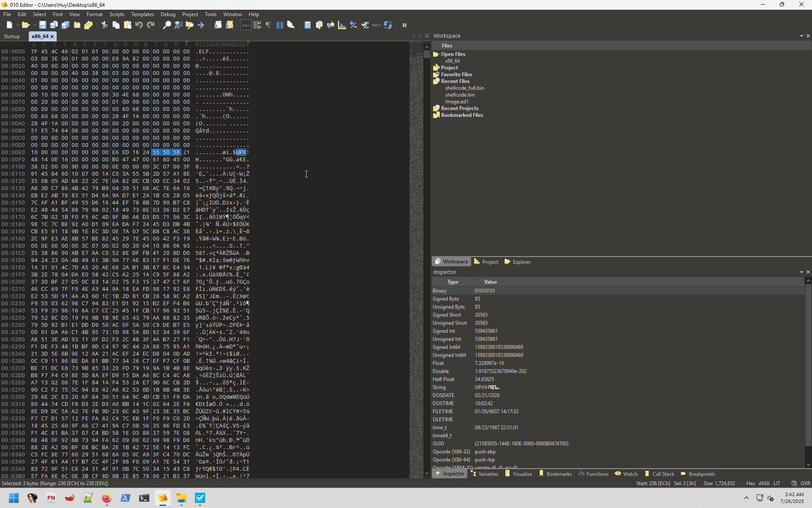Open the Calculator tool icon
The height and width of the screenshot is (508, 812).
click(307, 25)
